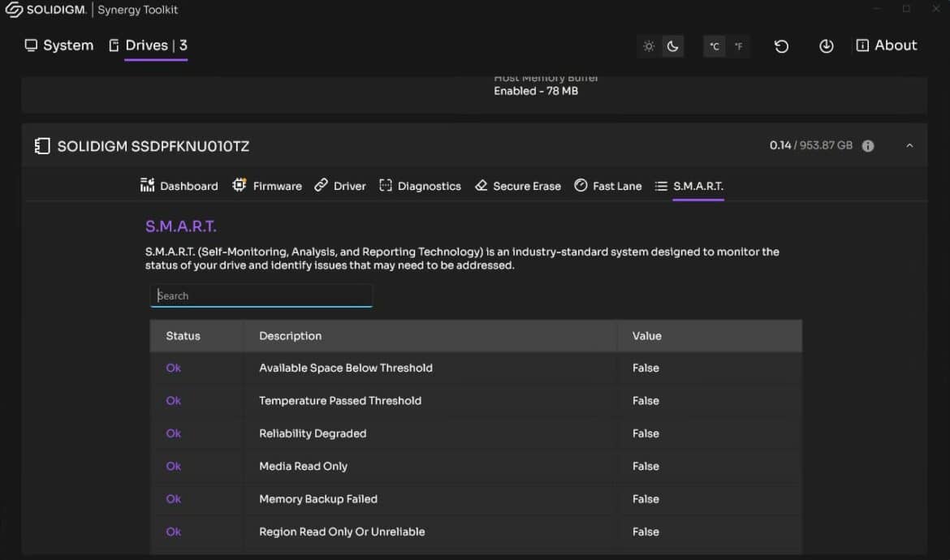This screenshot has height=560, width=950.
Task: Select 'Temperature Passed Threshold' row text
Action: pos(340,401)
